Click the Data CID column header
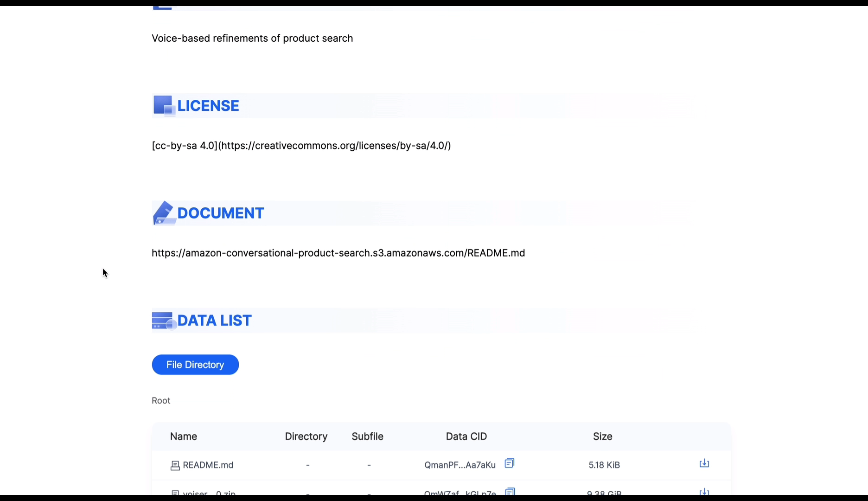The image size is (868, 501). [x=466, y=437]
